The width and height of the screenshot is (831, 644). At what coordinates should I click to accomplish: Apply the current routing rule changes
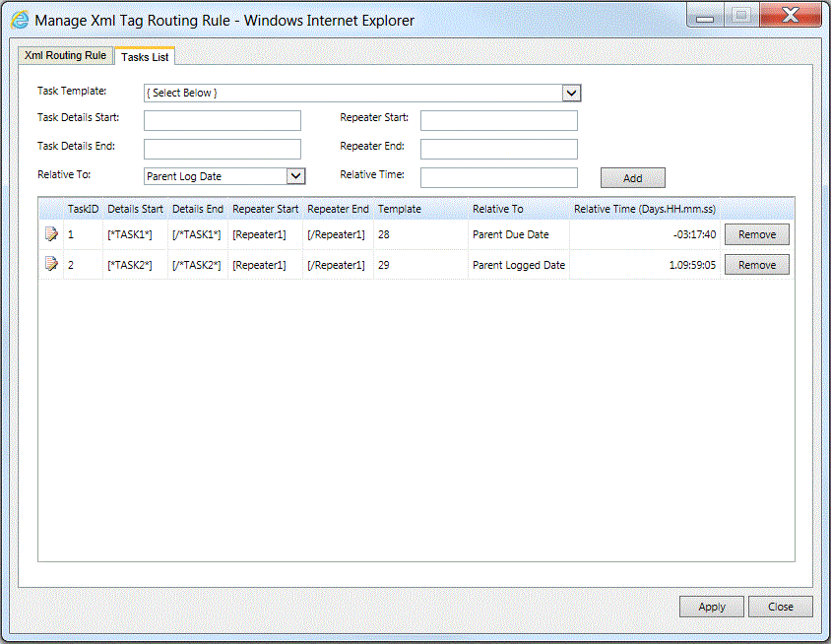coord(711,607)
